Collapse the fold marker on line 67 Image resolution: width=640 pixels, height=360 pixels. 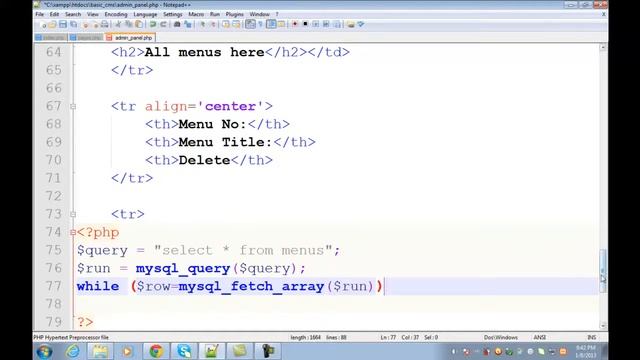click(73, 107)
